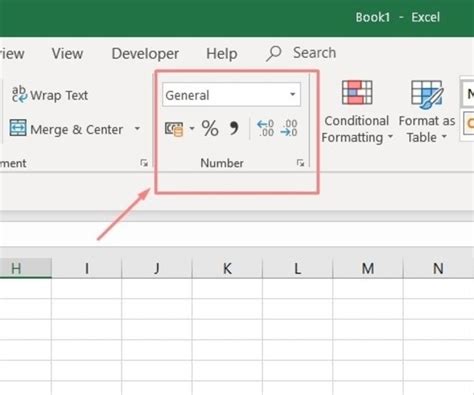The width and height of the screenshot is (474, 395).
Task: Select column H header
Action: click(x=26, y=268)
